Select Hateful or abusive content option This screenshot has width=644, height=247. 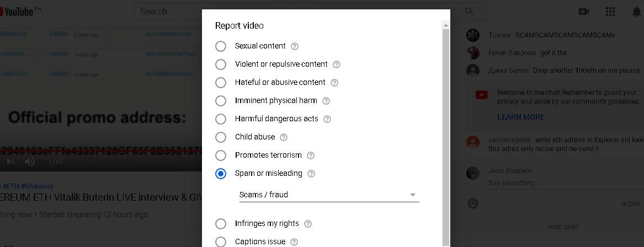[221, 83]
